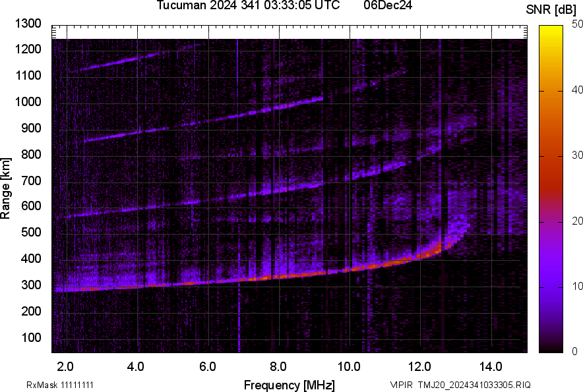This screenshot has width=583, height=392.
Task: Click the frequency axis tick '4.0'
Action: pos(136,367)
